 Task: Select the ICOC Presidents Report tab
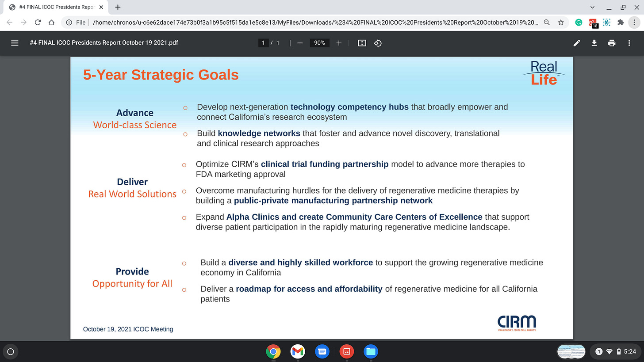(x=55, y=8)
